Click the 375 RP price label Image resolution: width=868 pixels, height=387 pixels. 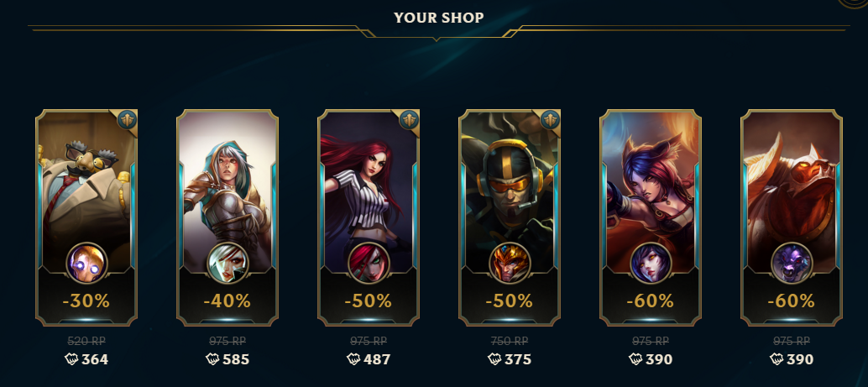click(510, 360)
